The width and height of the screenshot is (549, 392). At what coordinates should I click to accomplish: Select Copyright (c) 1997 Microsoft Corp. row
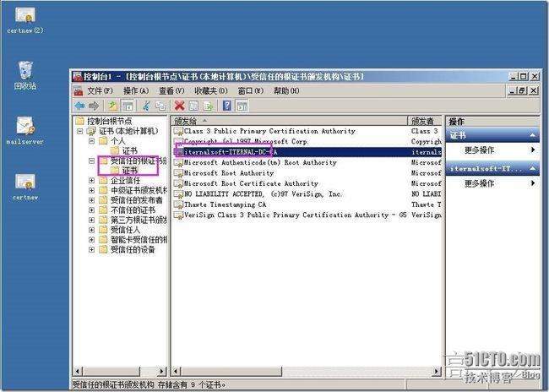307,142
